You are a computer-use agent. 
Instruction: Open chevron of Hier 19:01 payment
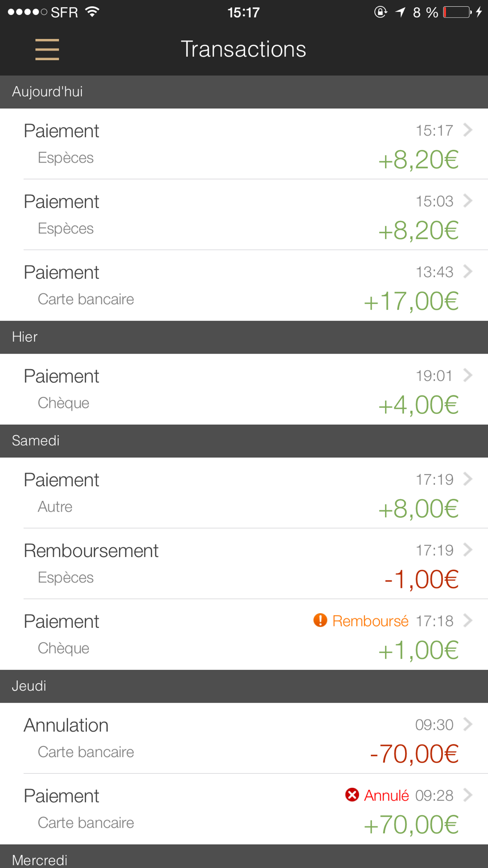pos(468,375)
